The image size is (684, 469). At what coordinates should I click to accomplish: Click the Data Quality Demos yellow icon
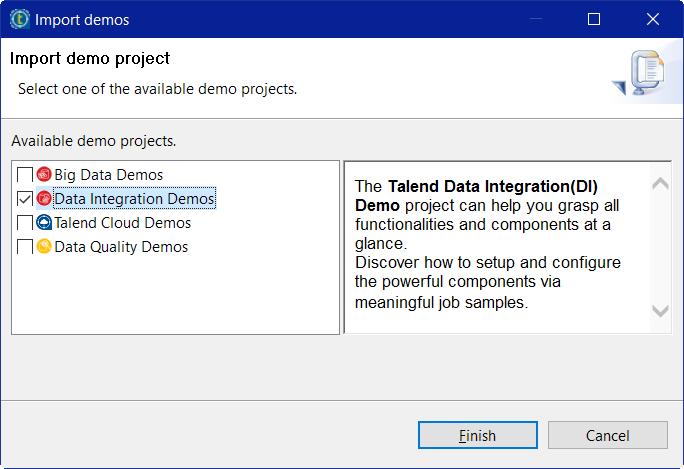pos(43,247)
